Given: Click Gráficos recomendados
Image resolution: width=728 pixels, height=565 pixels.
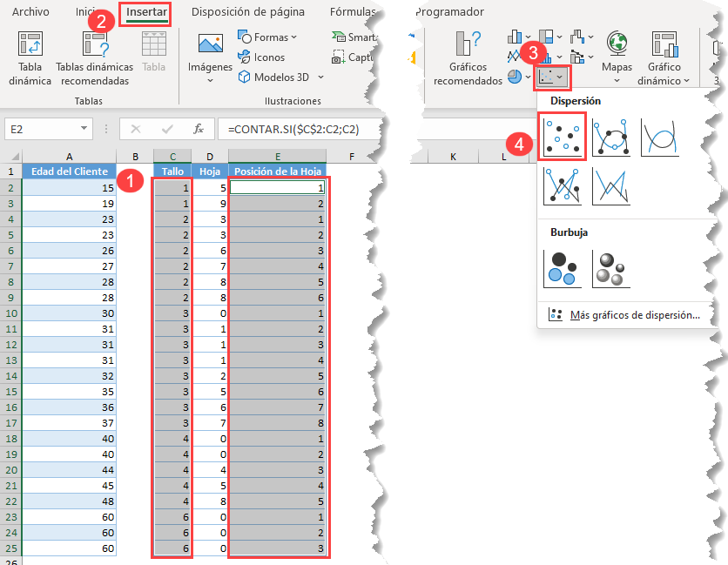Looking at the screenshot, I should pyautogui.click(x=468, y=58).
